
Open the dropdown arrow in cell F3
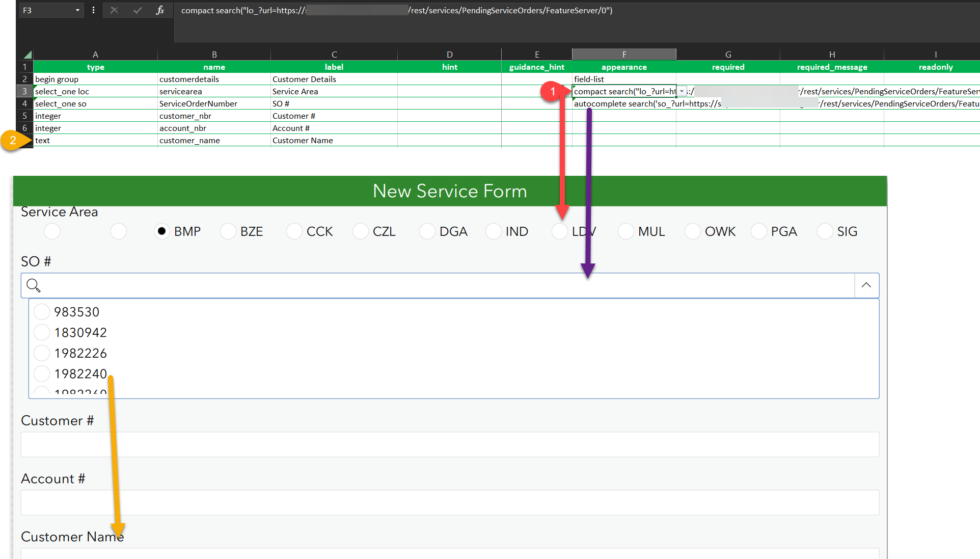pos(682,92)
